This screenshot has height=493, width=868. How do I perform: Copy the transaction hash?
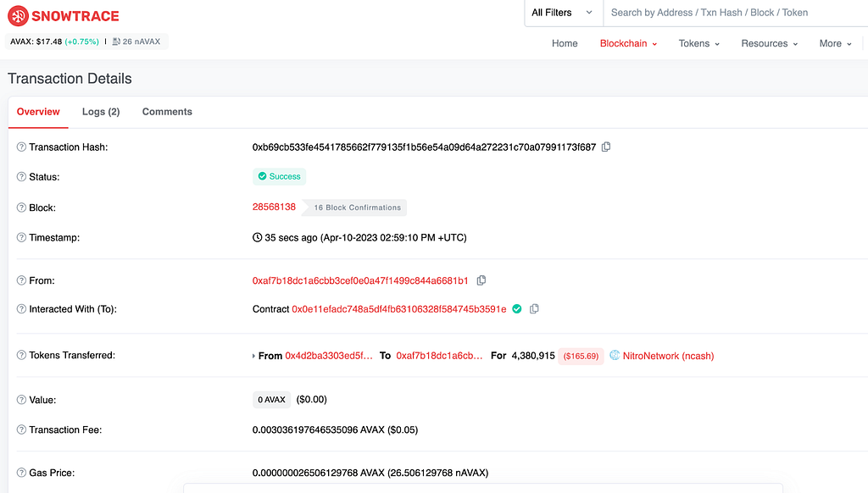click(606, 147)
